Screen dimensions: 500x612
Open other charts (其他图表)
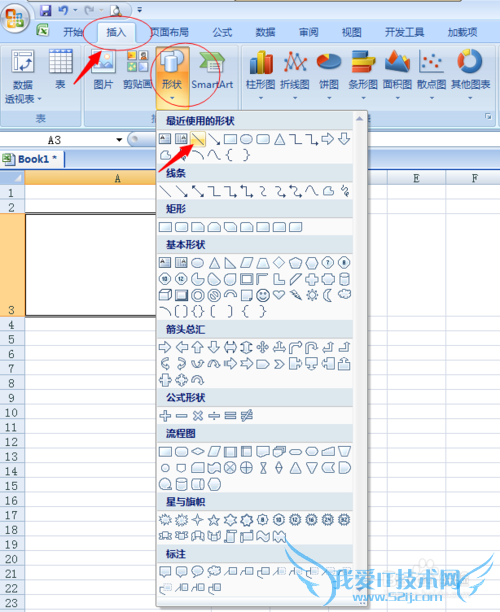click(x=470, y=74)
